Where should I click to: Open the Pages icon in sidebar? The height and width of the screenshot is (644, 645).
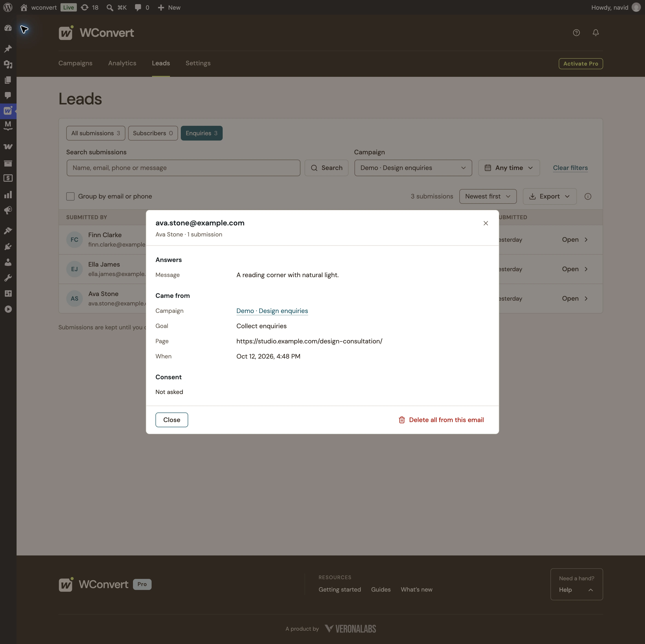pos(8,80)
